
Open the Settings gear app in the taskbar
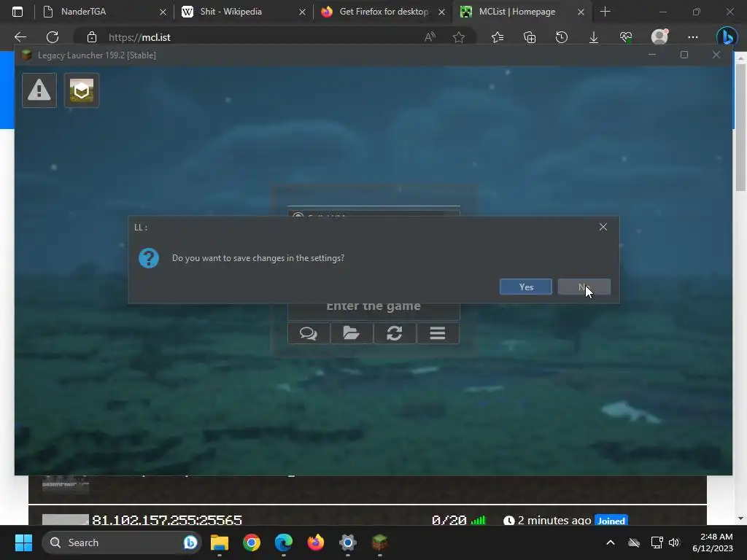click(348, 542)
